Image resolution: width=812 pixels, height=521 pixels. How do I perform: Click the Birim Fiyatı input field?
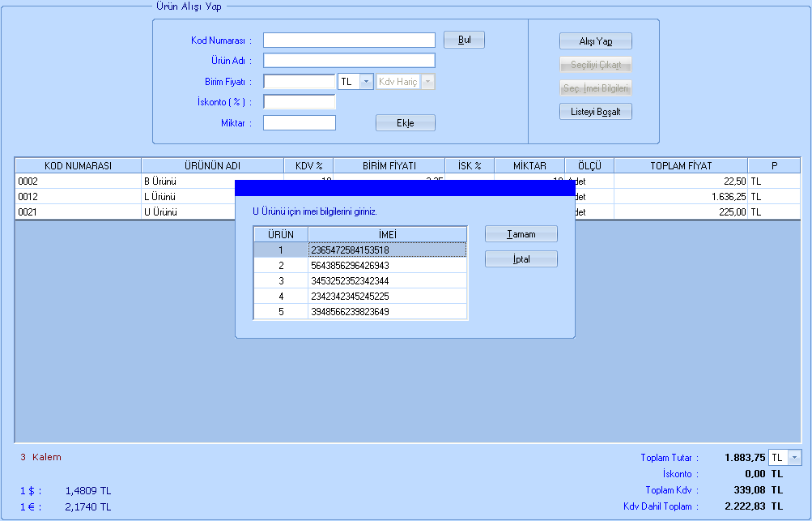299,82
